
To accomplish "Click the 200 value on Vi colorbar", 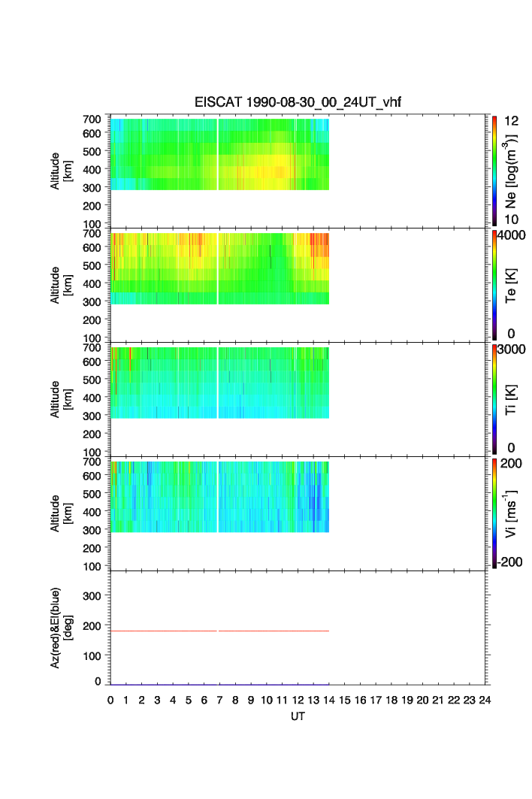I will pyautogui.click(x=511, y=464).
